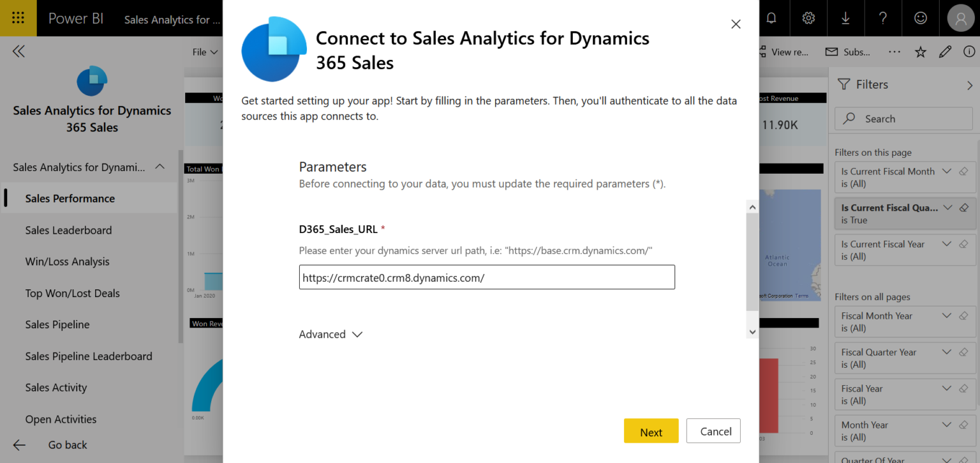Image resolution: width=980 pixels, height=463 pixels.
Task: Expand the Advanced section
Action: [x=330, y=335]
